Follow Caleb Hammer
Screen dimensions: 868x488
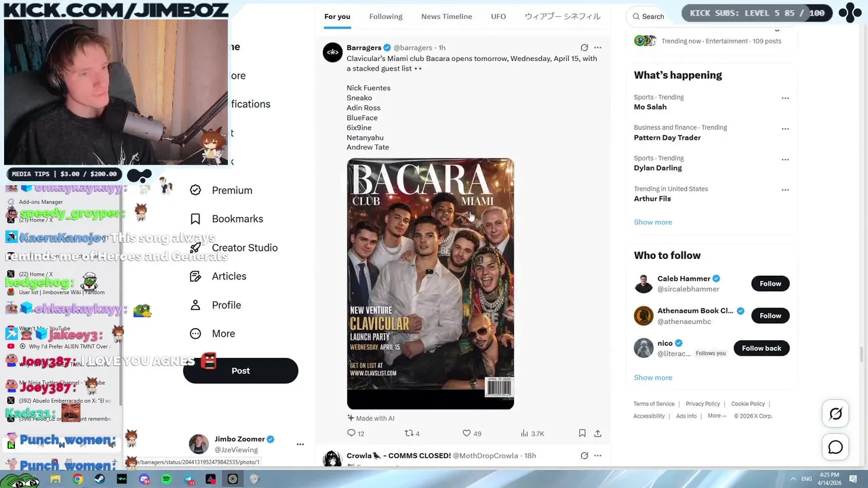(x=770, y=283)
